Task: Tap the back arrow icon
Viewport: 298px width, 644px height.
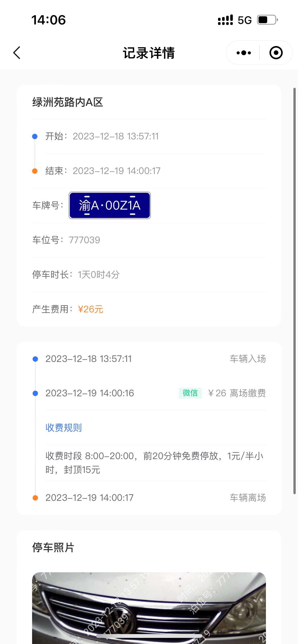Action: (17, 53)
